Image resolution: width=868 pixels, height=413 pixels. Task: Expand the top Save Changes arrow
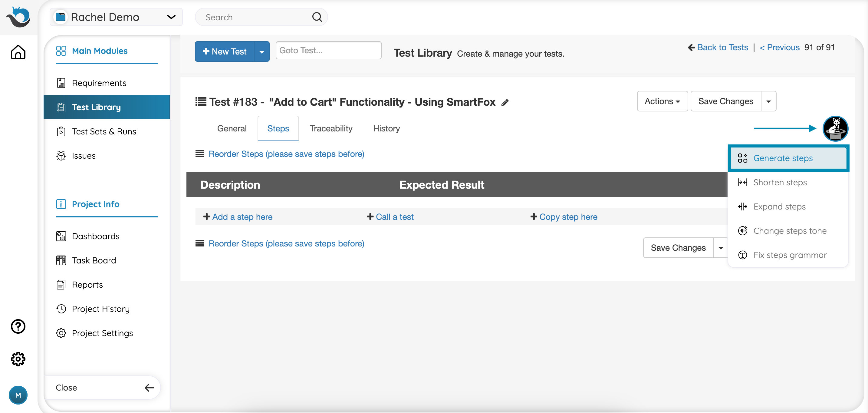[x=768, y=101]
